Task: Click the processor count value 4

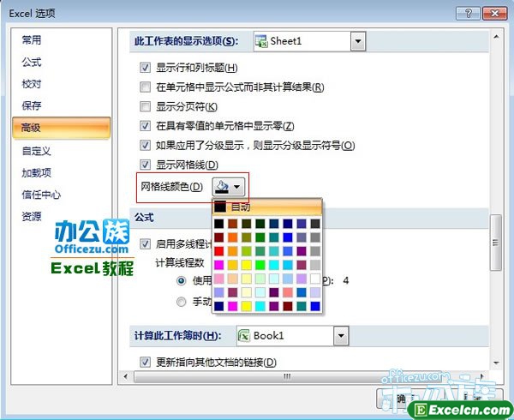Action: tap(345, 280)
